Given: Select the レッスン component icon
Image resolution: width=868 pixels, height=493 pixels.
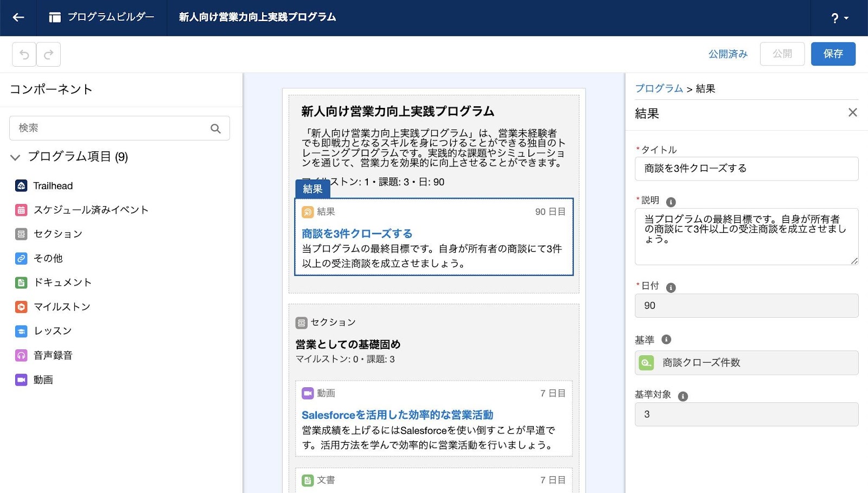Looking at the screenshot, I should [x=21, y=331].
